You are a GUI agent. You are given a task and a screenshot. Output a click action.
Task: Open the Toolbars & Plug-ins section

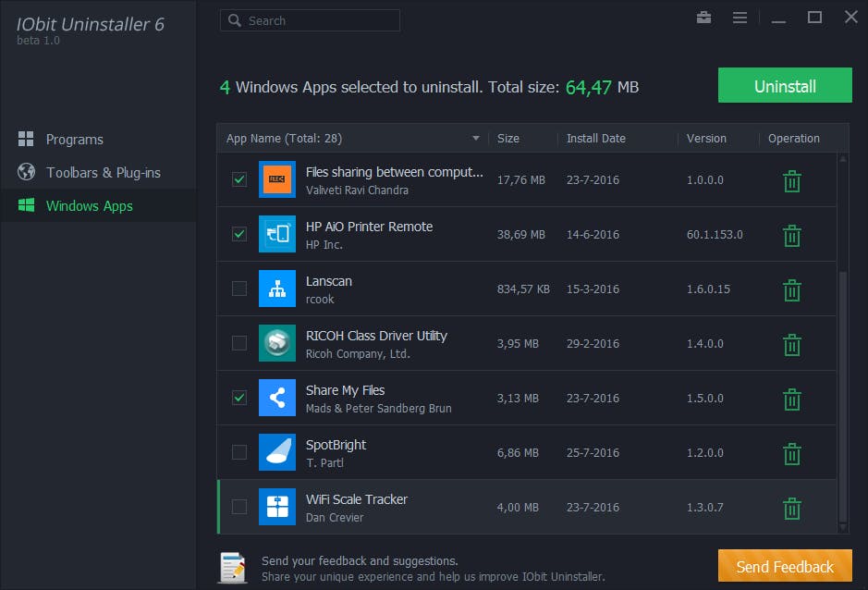[x=98, y=172]
